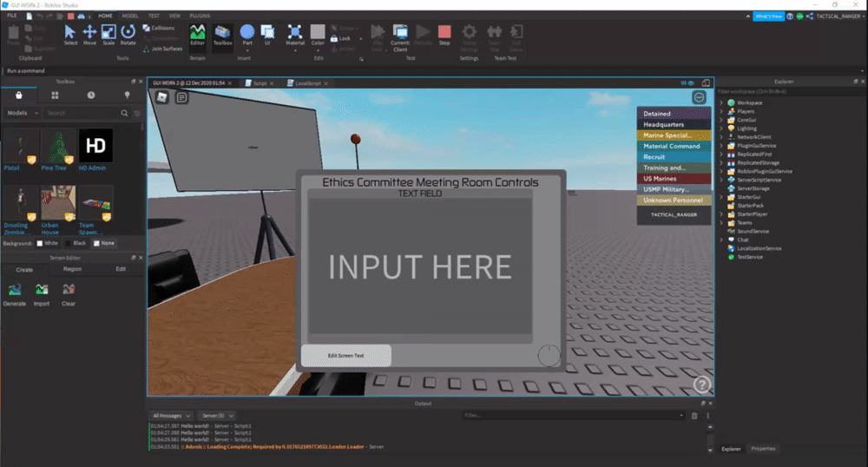Activate the Rotate tool

(128, 35)
